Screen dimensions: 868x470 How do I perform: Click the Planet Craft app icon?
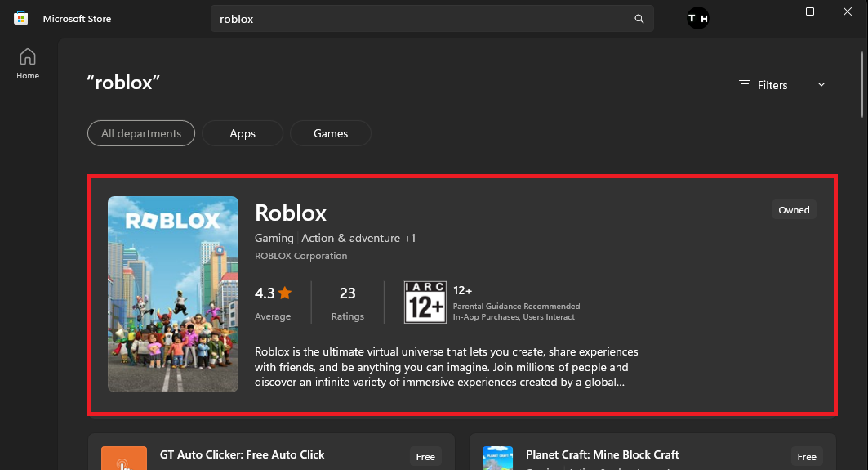coord(497,459)
